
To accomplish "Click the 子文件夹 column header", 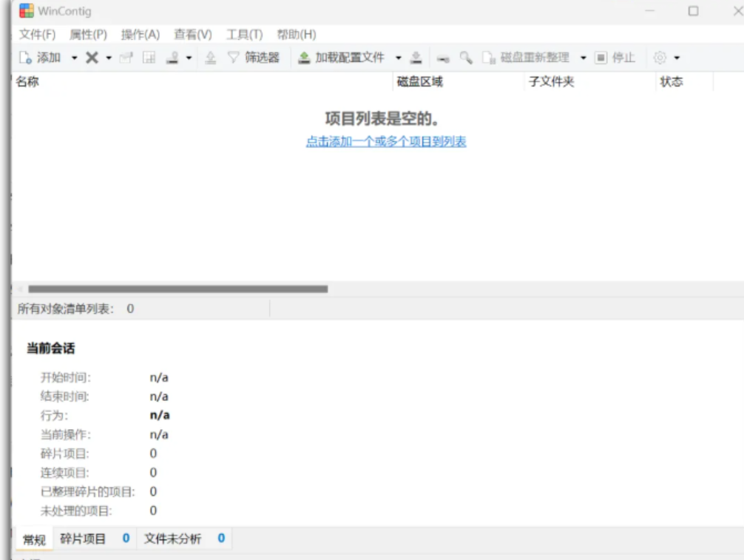I will 590,81.
